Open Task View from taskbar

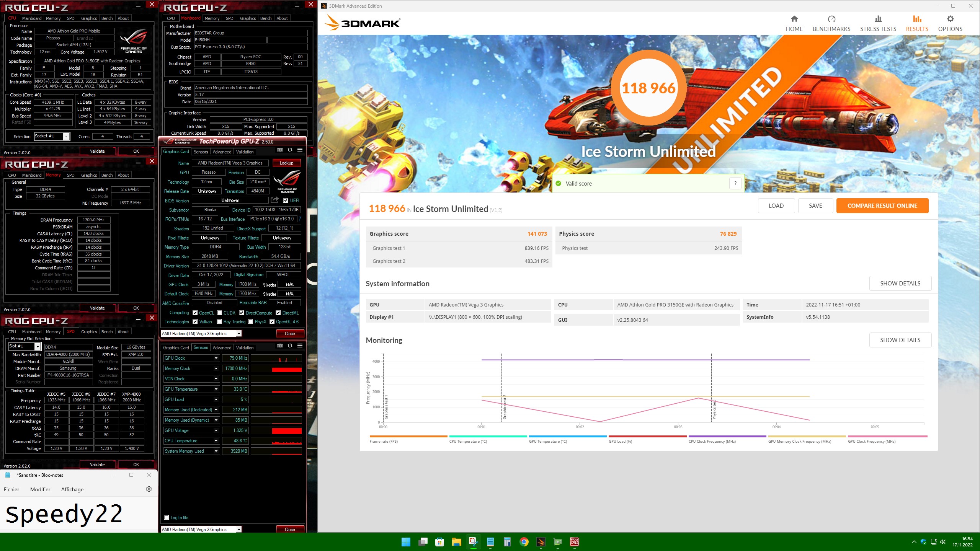click(x=423, y=542)
